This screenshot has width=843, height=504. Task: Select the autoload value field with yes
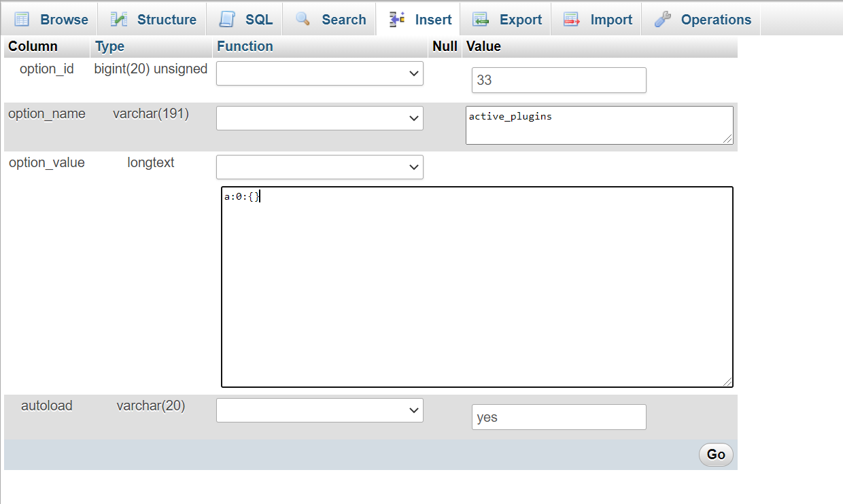pyautogui.click(x=559, y=417)
